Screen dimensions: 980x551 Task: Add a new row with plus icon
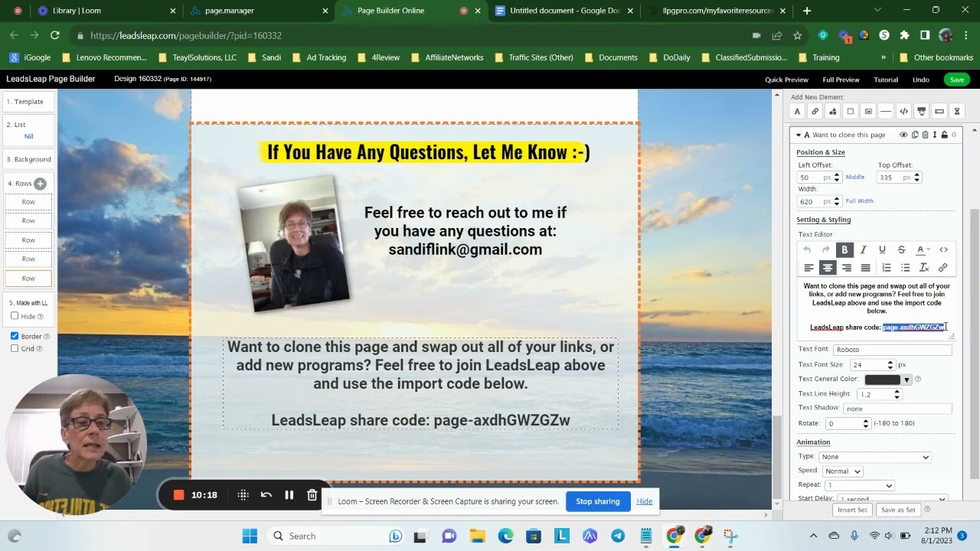tap(40, 184)
